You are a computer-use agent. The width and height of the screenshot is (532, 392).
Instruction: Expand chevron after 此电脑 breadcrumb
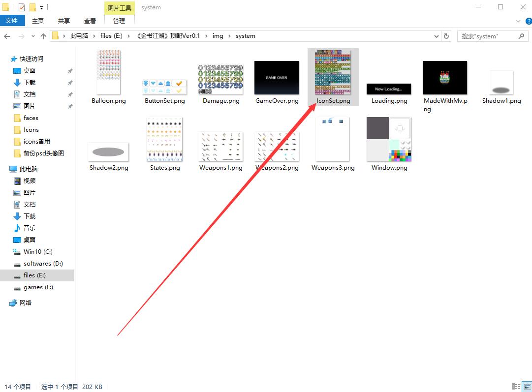click(x=94, y=36)
